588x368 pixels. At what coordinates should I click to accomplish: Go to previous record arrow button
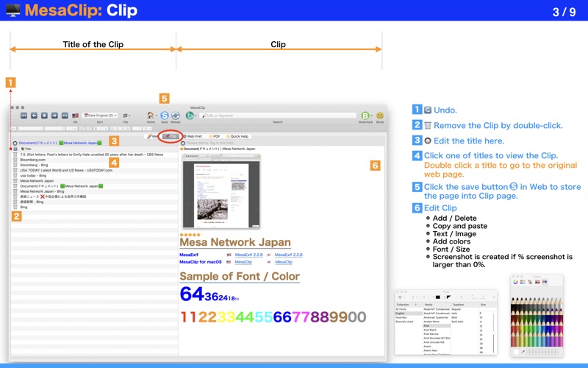coord(34,116)
